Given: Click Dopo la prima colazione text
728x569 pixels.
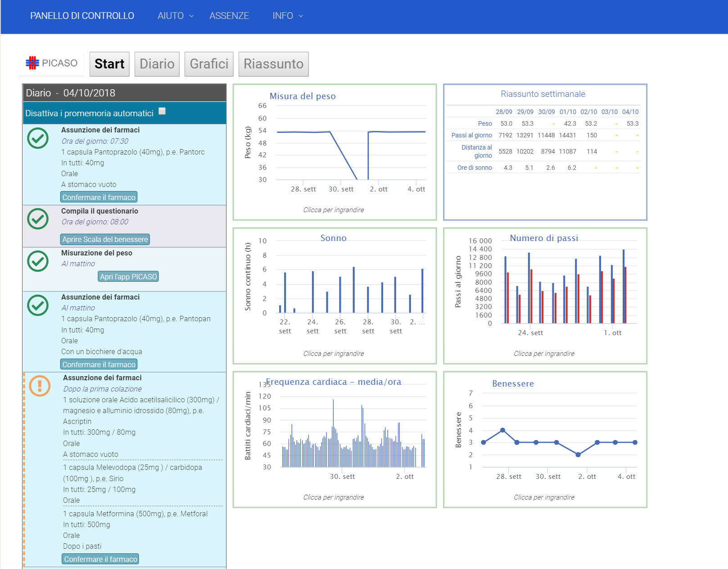Looking at the screenshot, I should pyautogui.click(x=102, y=389).
